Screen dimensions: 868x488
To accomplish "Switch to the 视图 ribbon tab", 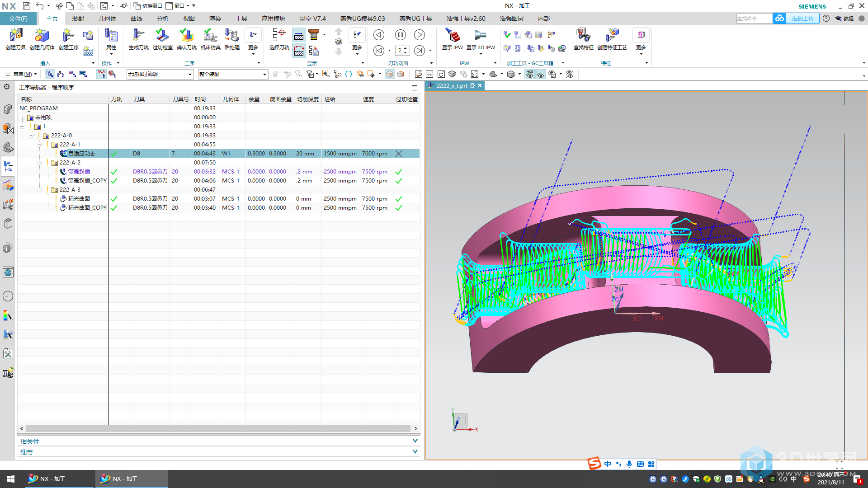I will coord(189,19).
